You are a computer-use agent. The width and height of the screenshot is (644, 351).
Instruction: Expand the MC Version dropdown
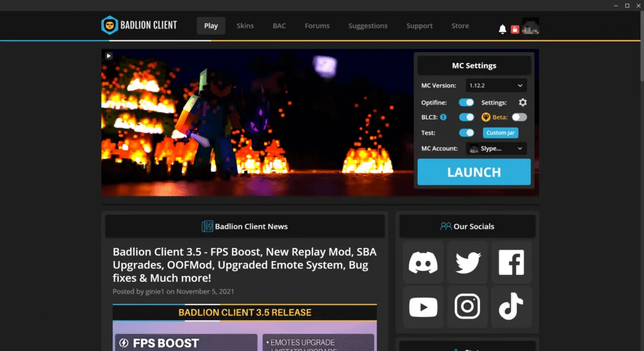496,86
